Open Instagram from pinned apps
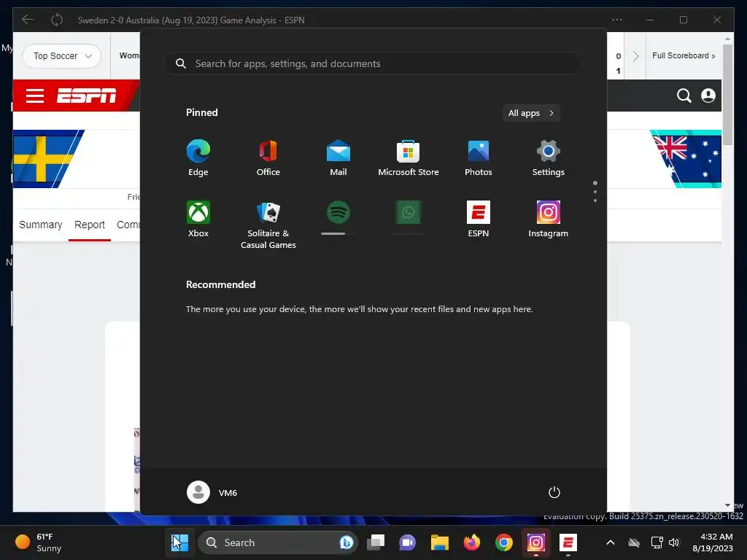The height and width of the screenshot is (560, 747). pyautogui.click(x=549, y=219)
